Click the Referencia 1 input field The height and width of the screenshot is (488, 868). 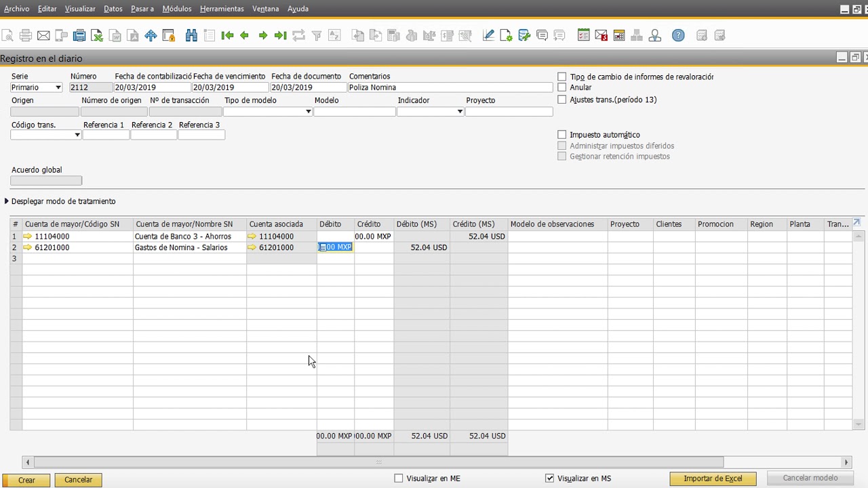pyautogui.click(x=106, y=135)
